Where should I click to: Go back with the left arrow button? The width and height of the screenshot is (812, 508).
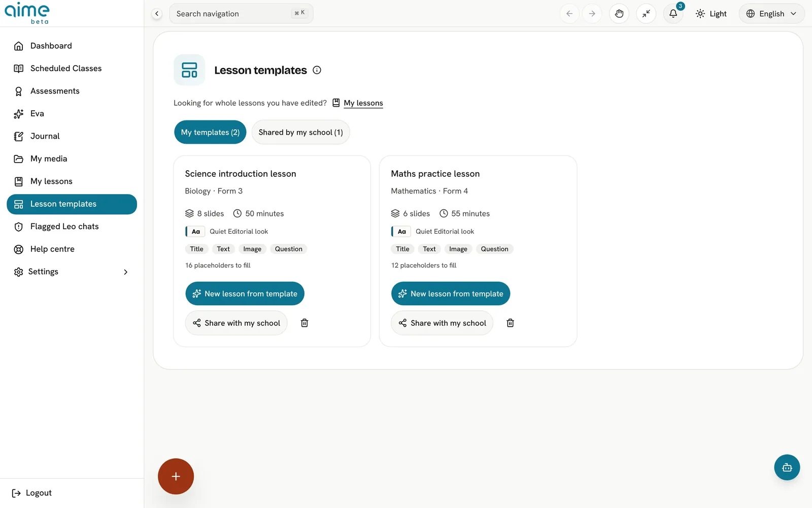(x=569, y=14)
